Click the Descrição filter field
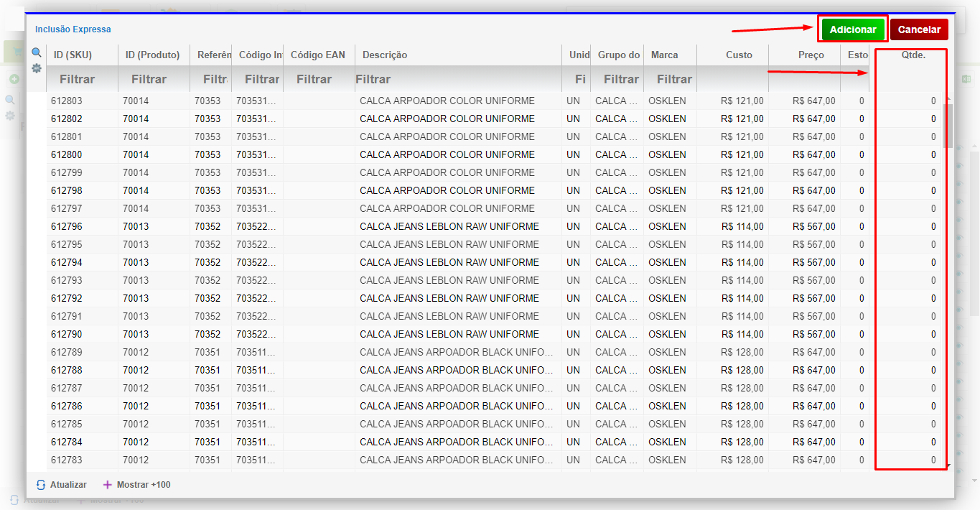Viewport: 980px width, 510px height. coord(458,79)
